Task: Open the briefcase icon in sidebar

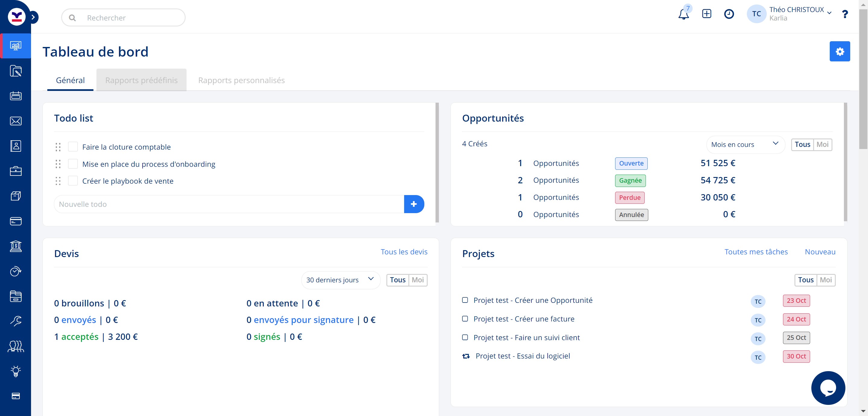Action: click(15, 171)
